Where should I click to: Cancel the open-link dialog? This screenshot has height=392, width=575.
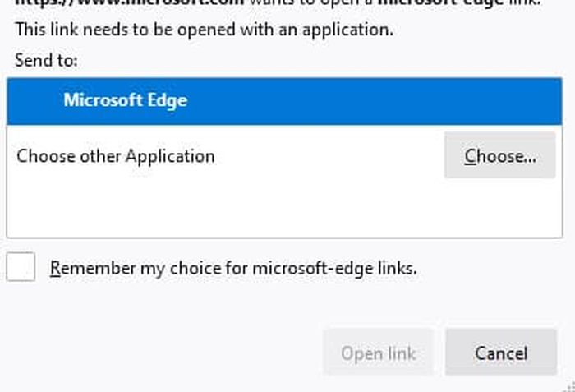tap(500, 353)
